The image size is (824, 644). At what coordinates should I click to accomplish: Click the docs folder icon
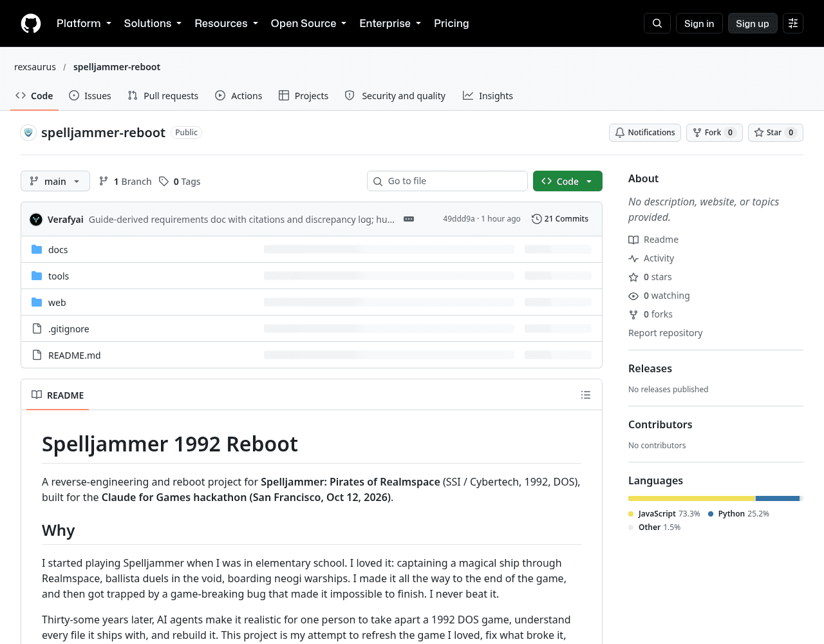tap(37, 249)
